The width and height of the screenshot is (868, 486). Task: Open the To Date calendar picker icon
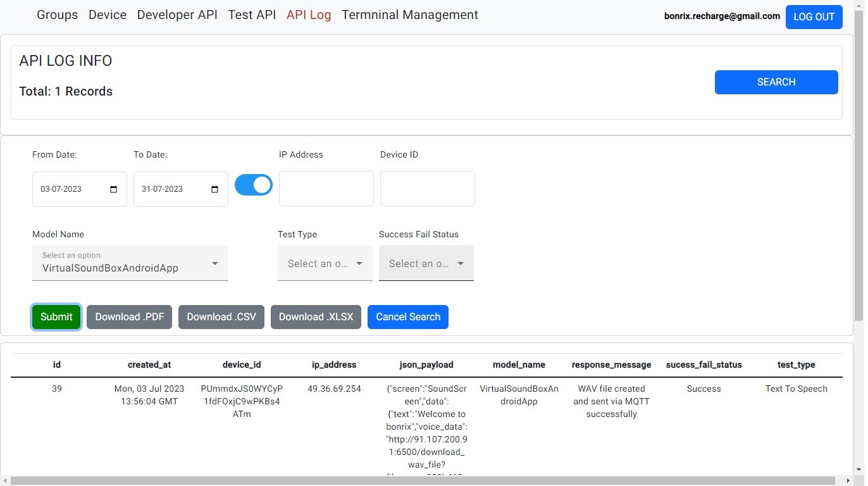(214, 189)
